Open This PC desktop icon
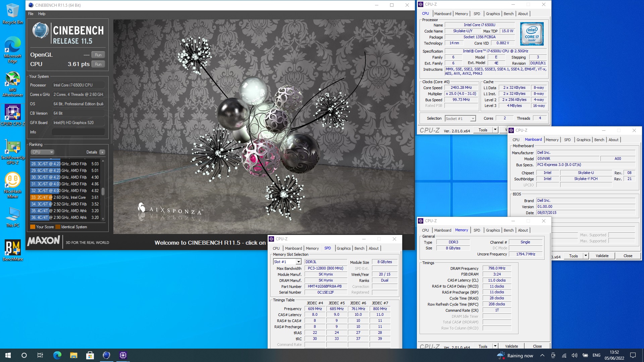The width and height of the screenshot is (644, 362). tap(12, 217)
